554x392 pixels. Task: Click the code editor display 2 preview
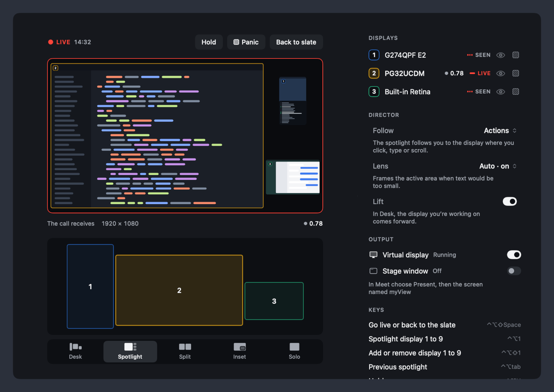tap(157, 136)
